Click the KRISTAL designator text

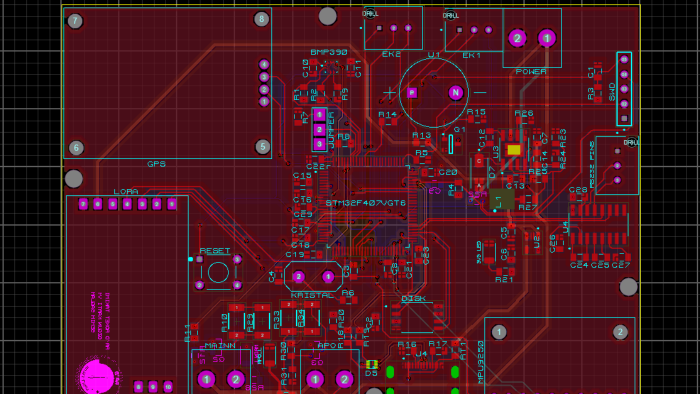(x=312, y=295)
